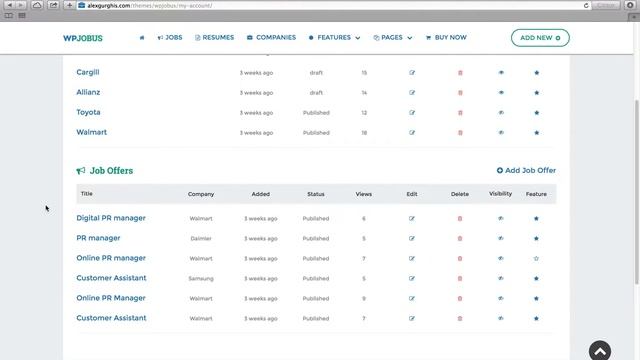
Task: Edit the Allianz company entry
Action: 412,93
